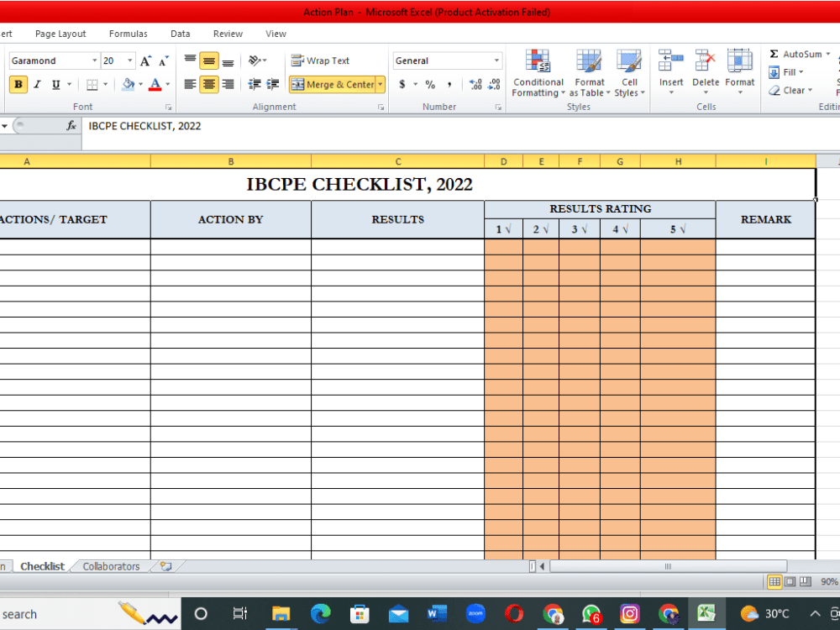
Task: Open Microsoft Edge from taskbar
Action: point(320,613)
